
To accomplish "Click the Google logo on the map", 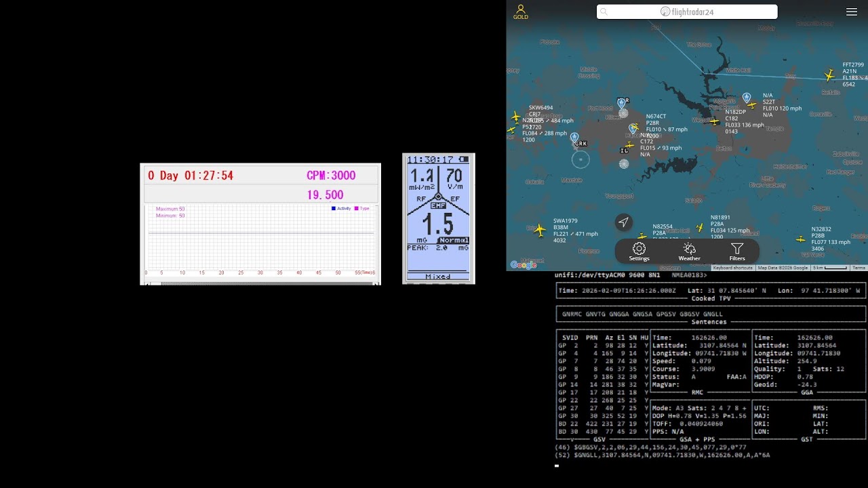I will coord(524,265).
